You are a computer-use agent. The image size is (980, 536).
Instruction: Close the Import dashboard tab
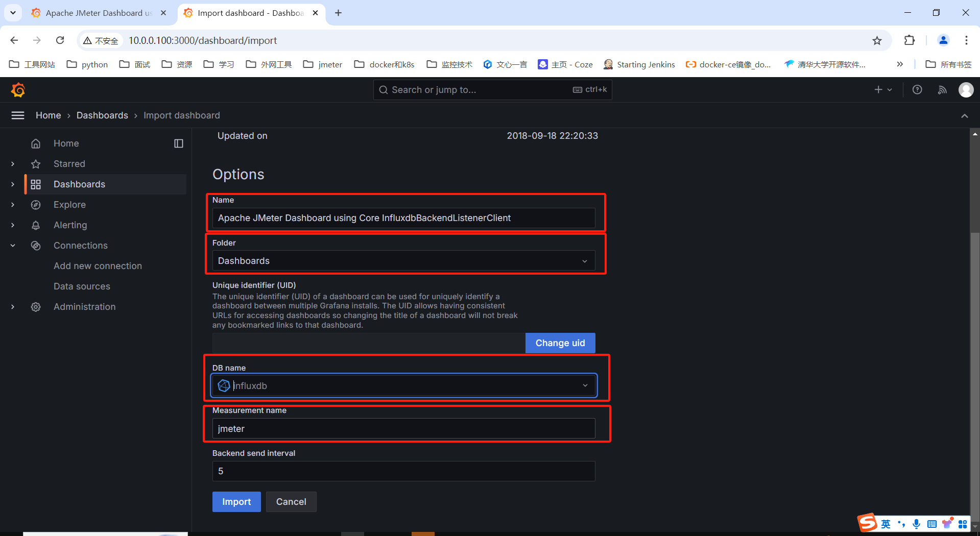point(316,13)
